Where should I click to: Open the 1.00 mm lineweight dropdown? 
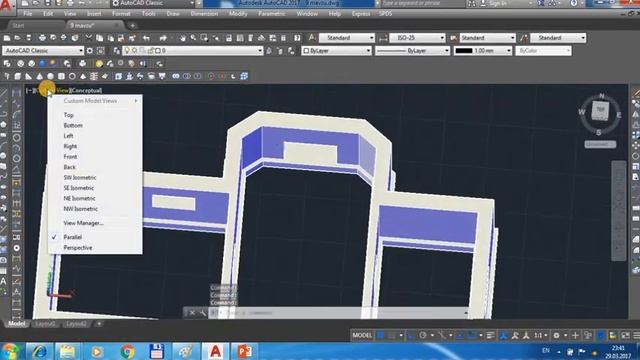(483, 51)
